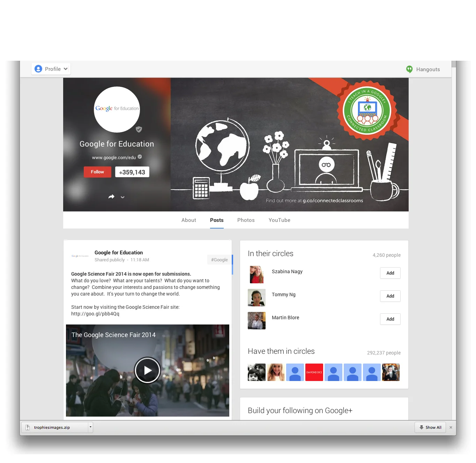Click the 11:18 AM post timestamp
The image size is (476, 463).
tap(140, 260)
